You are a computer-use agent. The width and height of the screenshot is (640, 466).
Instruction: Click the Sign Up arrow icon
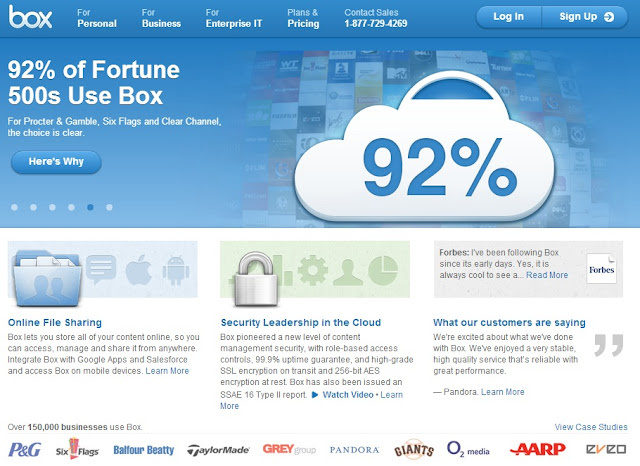click(x=609, y=17)
